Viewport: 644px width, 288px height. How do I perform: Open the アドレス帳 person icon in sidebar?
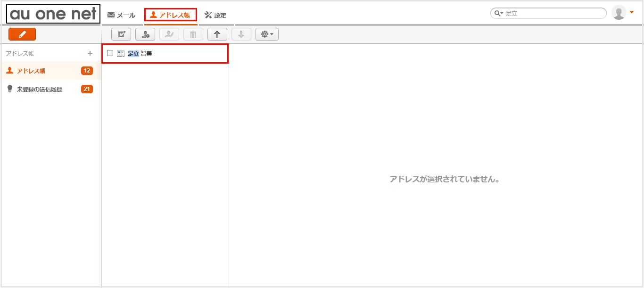(x=9, y=71)
